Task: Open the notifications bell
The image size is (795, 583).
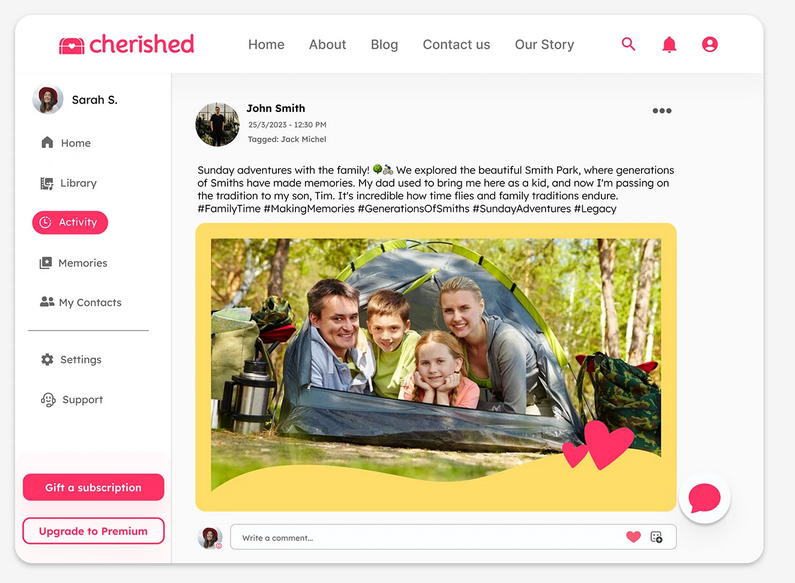Action: coord(669,45)
